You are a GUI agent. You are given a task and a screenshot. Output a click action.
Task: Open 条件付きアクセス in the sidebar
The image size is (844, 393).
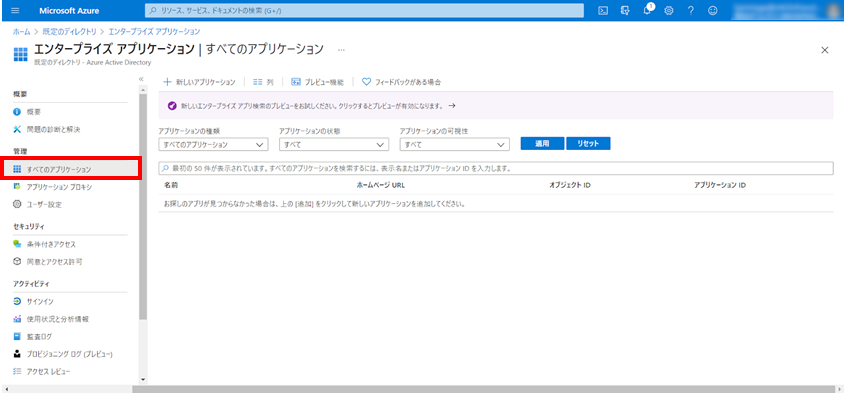click(x=45, y=244)
